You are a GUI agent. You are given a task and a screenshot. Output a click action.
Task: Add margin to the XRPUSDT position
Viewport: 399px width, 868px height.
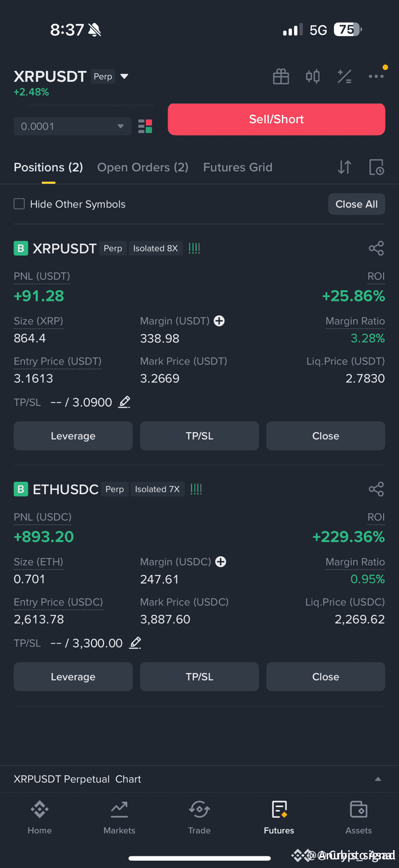(219, 321)
